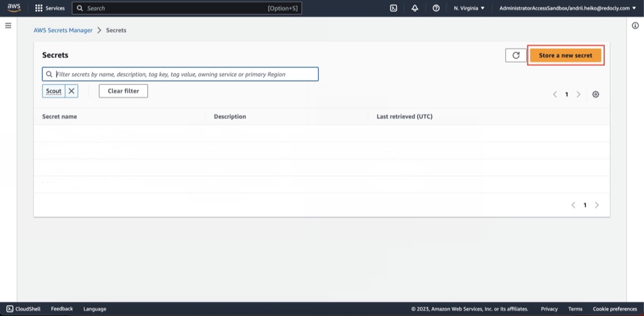644x316 pixels.
Task: Click the Scout filter tag
Action: point(54,91)
